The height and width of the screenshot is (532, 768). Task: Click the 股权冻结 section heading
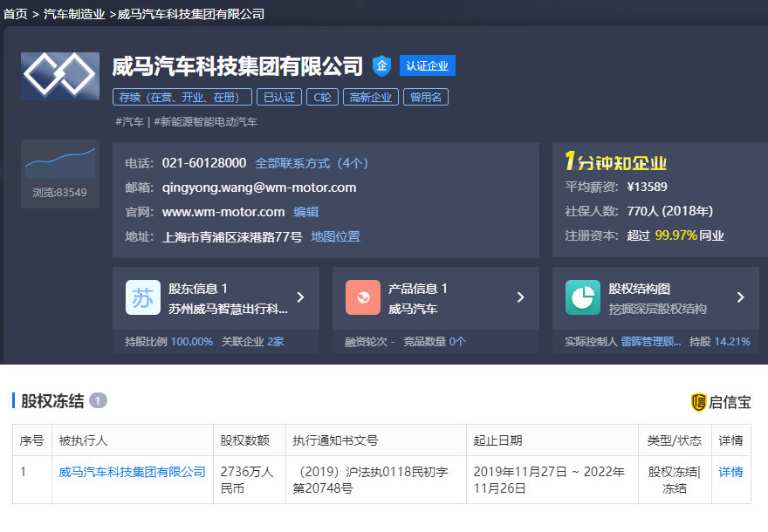(52, 401)
